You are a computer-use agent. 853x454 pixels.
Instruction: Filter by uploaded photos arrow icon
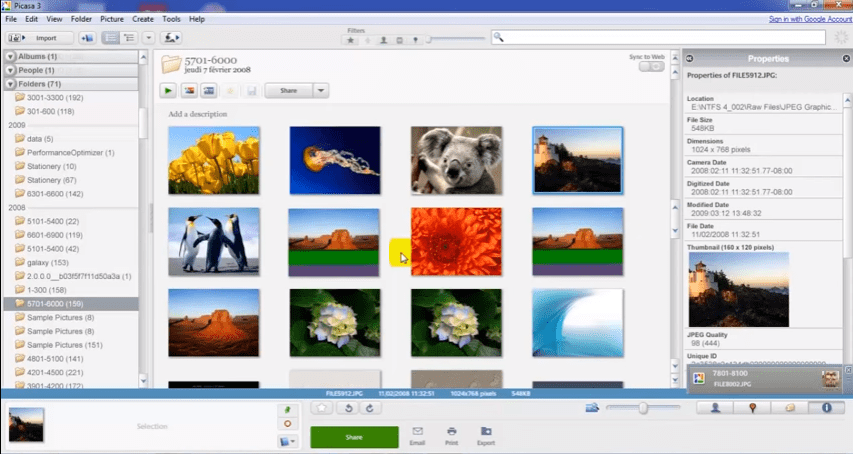tap(367, 40)
